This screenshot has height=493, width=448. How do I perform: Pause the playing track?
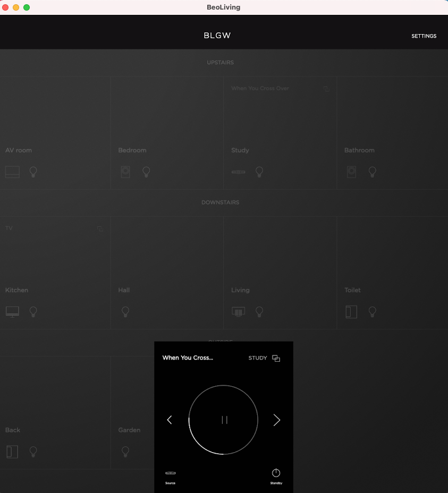pyautogui.click(x=224, y=420)
